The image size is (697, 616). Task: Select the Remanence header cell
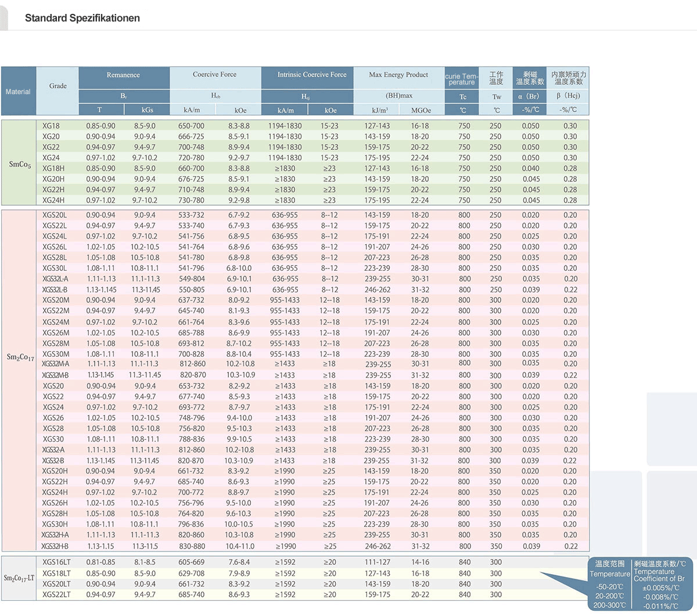pyautogui.click(x=123, y=75)
